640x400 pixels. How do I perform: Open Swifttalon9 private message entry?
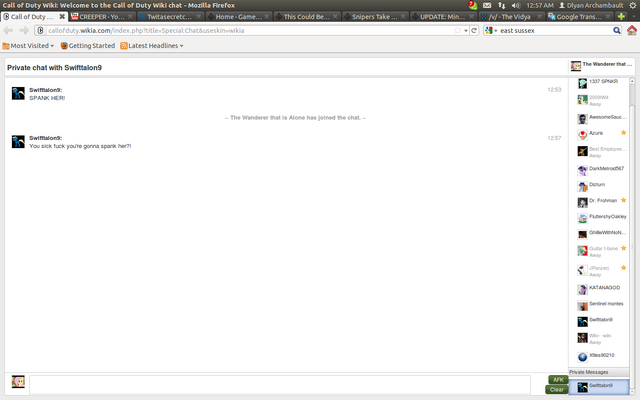point(599,387)
